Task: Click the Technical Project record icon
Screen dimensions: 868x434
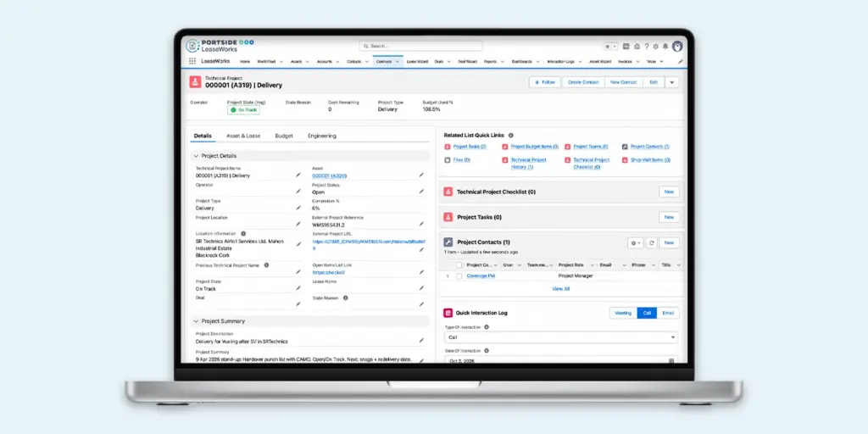Action: pos(195,82)
